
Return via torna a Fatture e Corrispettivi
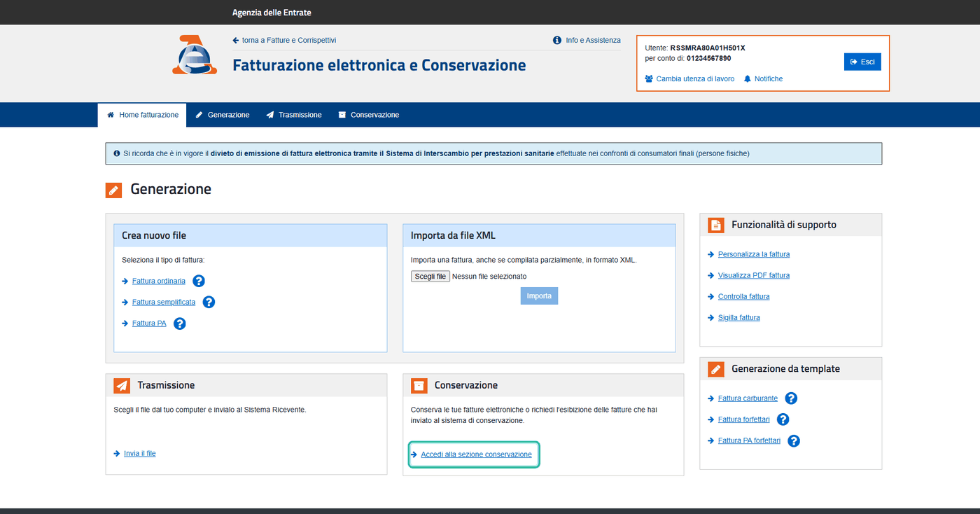pyautogui.click(x=289, y=41)
